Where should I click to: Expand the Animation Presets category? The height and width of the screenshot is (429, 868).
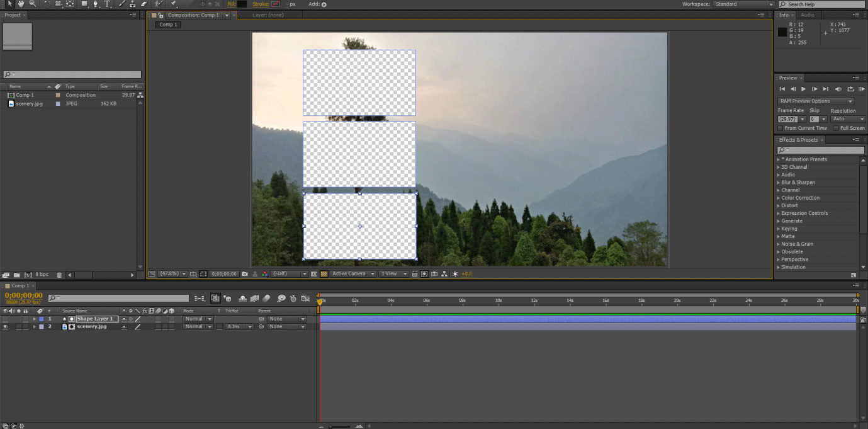tap(778, 159)
